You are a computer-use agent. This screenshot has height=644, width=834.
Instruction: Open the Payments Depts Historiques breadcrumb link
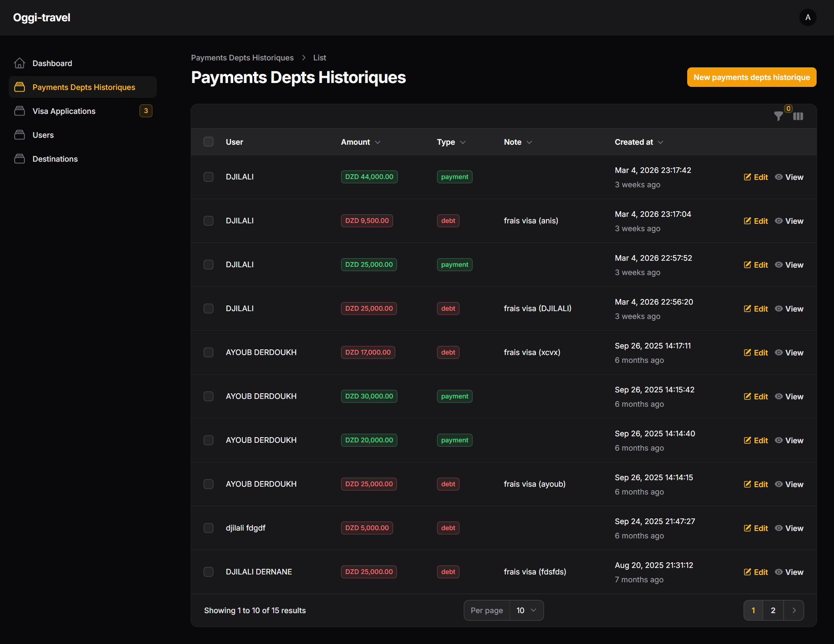pos(242,57)
